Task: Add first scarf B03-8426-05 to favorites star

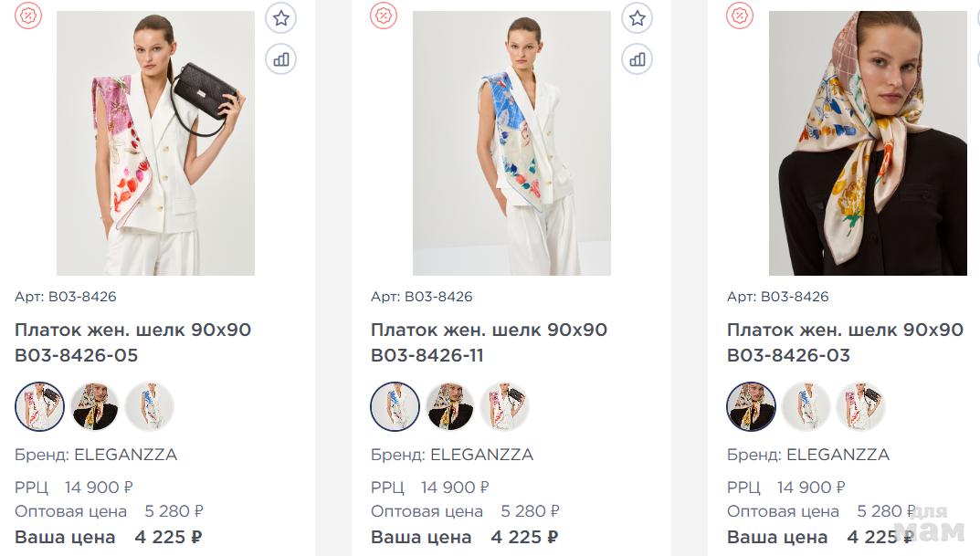Action: (280, 18)
